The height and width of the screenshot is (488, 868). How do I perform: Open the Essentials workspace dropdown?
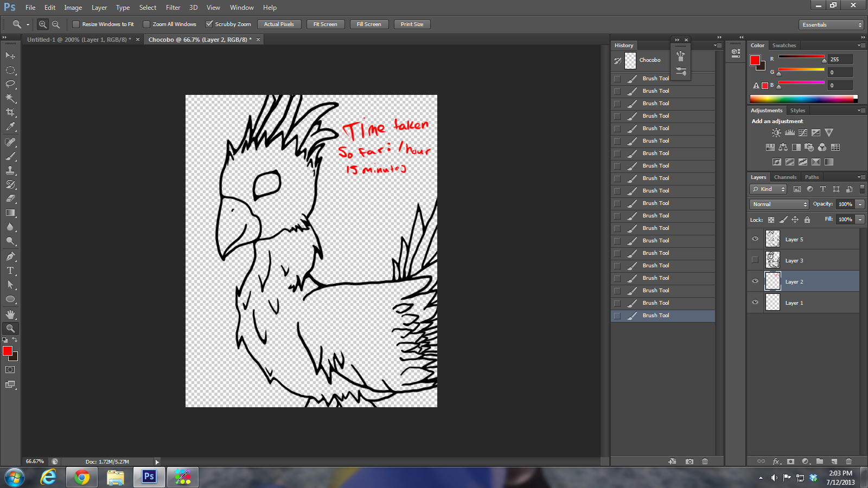coord(831,25)
